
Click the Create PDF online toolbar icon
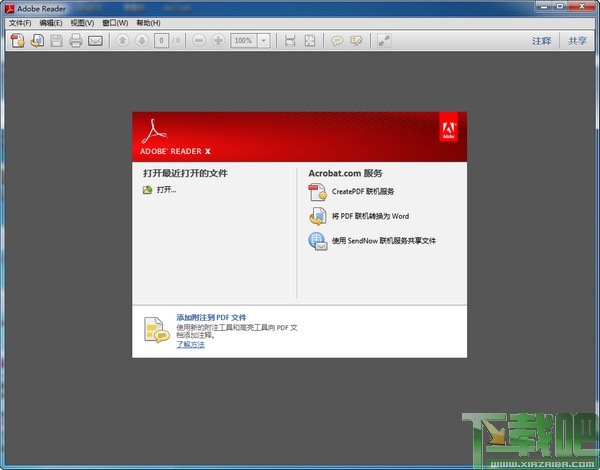point(18,40)
